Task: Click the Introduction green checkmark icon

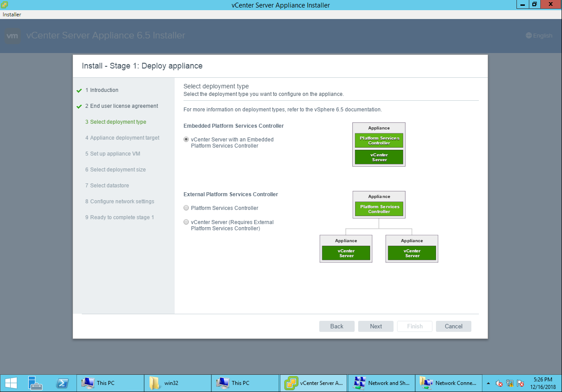Action: 79,91
